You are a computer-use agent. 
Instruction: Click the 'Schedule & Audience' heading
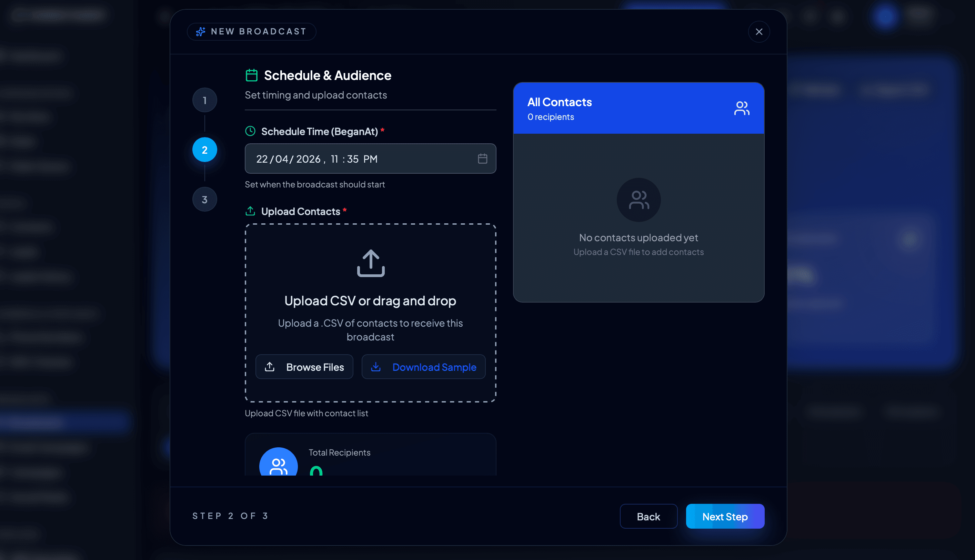pos(328,75)
